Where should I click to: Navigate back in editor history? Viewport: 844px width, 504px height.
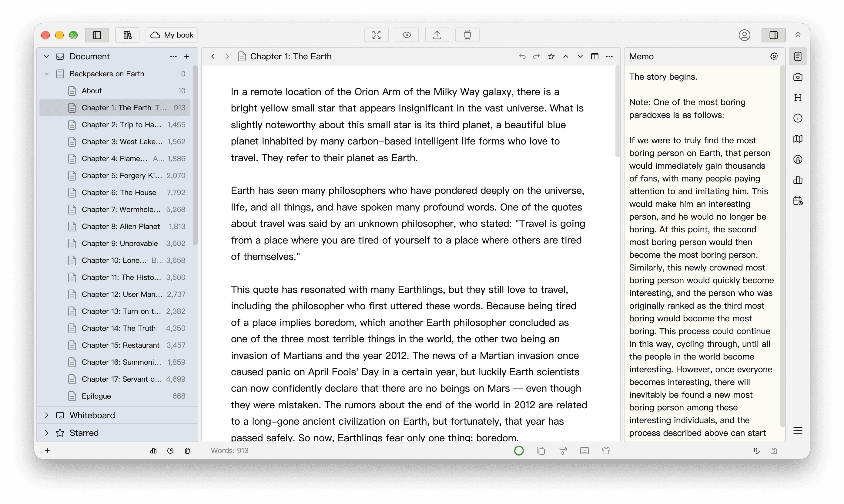tap(213, 56)
